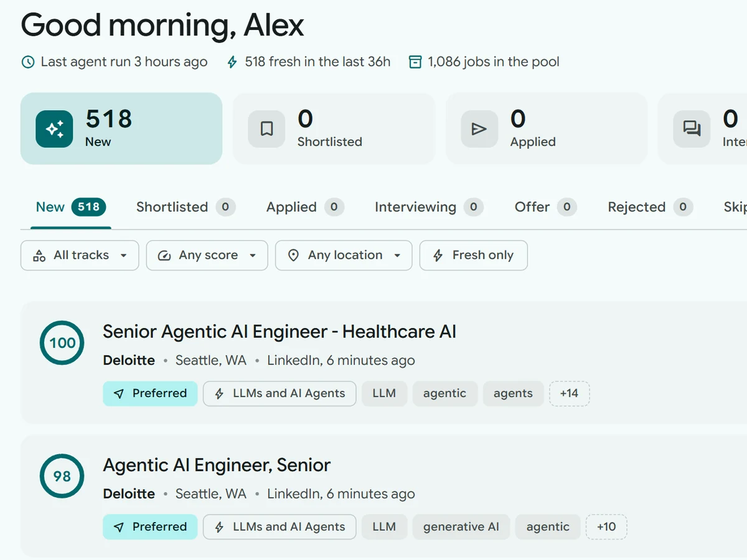Click the lightning icon beside 518 fresh

point(232,62)
